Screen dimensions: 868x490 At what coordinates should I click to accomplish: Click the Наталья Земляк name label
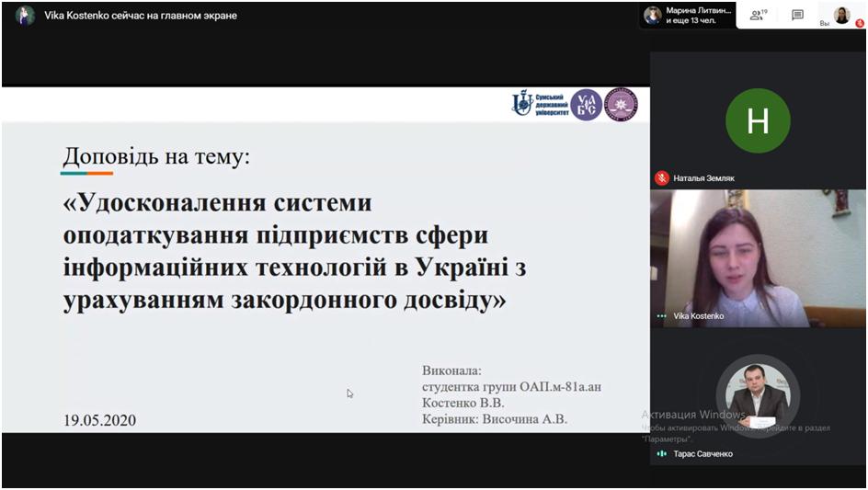pos(703,177)
